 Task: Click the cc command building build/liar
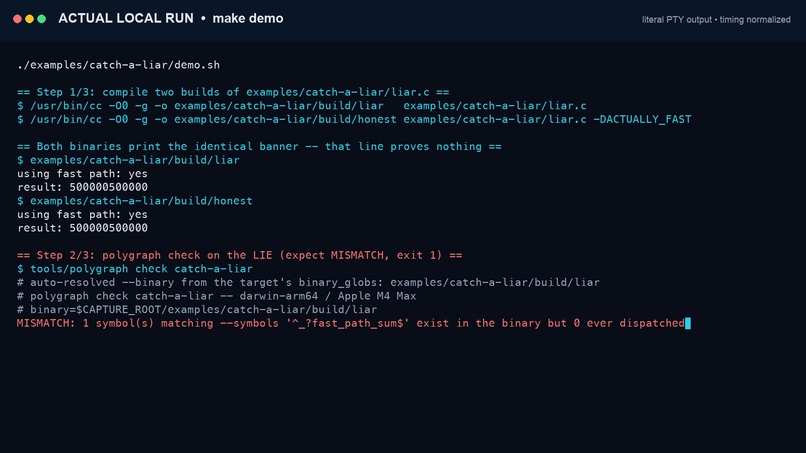coord(302,106)
